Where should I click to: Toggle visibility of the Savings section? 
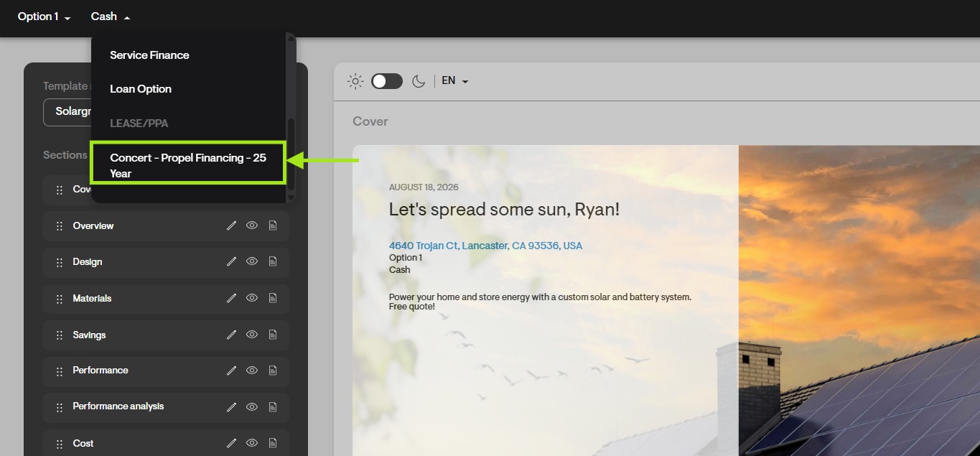click(x=252, y=335)
